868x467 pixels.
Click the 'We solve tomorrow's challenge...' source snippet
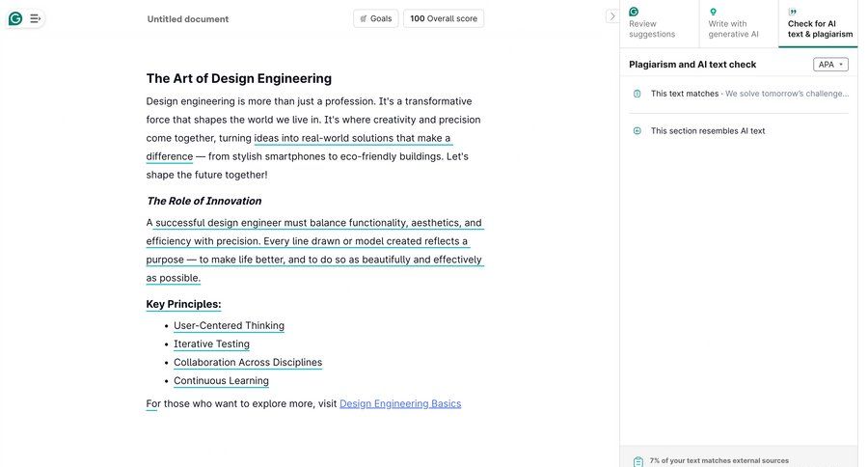[x=787, y=94]
